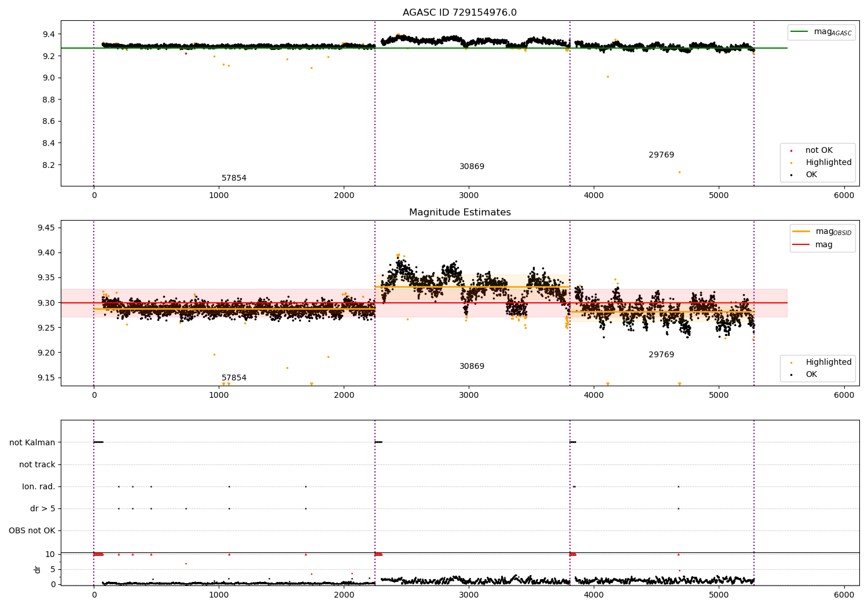Click the "Magnitude Estimates" subplot title
Viewport: 868px width, 608px height.
[x=459, y=213]
